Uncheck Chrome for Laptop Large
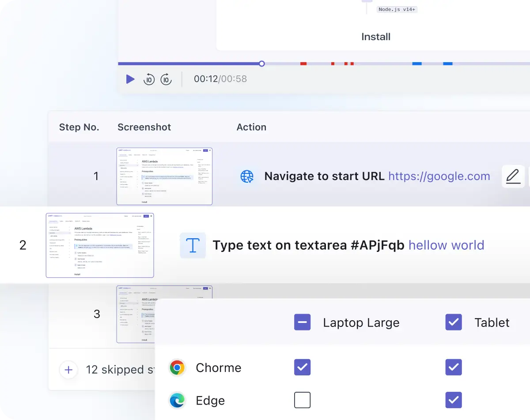Screen dimensions: 530x420 click(x=303, y=367)
